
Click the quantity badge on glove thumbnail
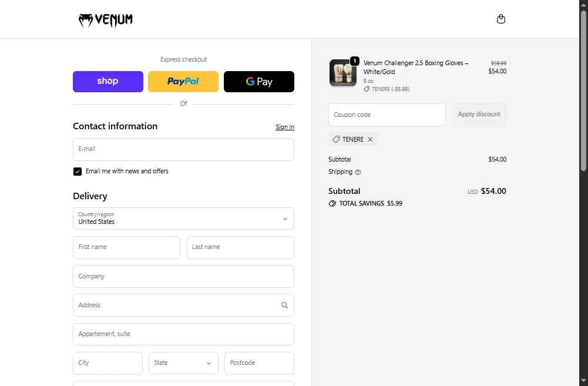coord(354,61)
